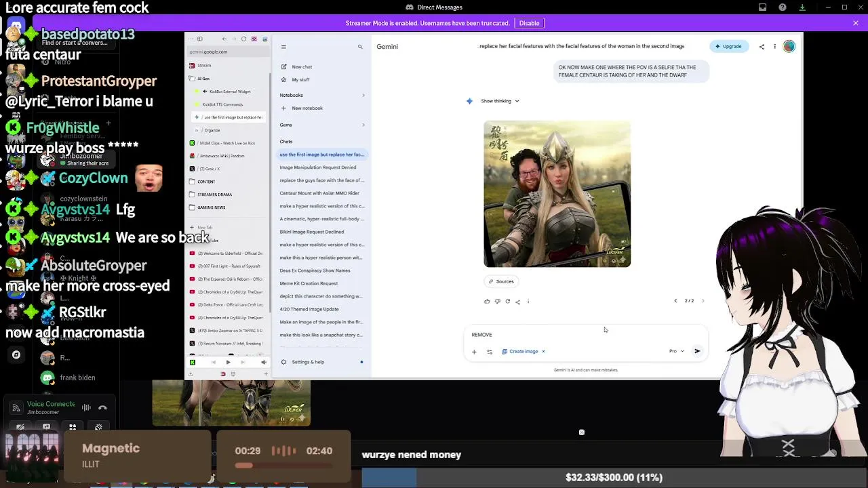Open the Pro model selector dropdown
868x488 pixels.
click(677, 351)
